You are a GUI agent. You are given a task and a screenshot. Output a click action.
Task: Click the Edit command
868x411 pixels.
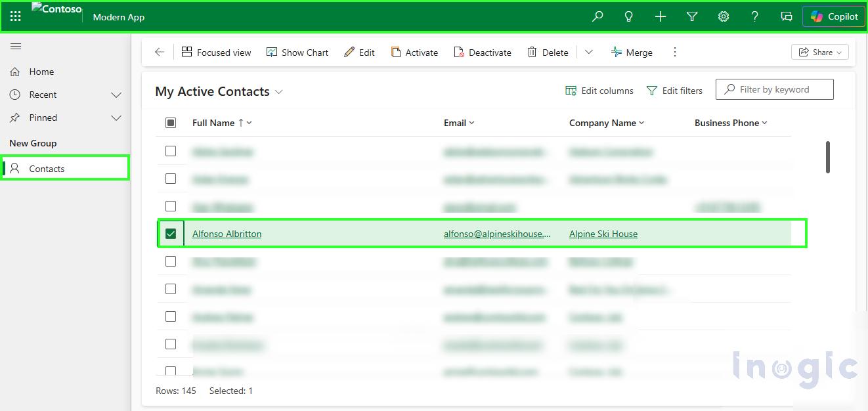pyautogui.click(x=359, y=53)
